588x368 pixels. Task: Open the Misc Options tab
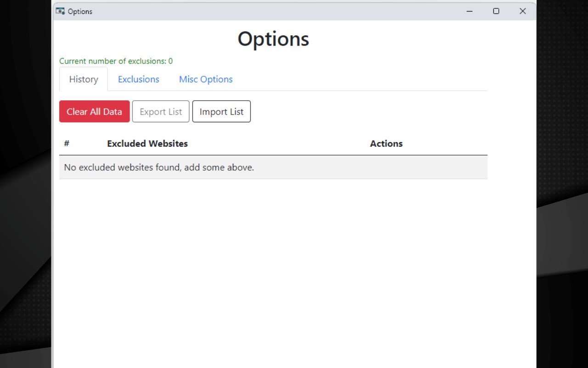click(206, 79)
